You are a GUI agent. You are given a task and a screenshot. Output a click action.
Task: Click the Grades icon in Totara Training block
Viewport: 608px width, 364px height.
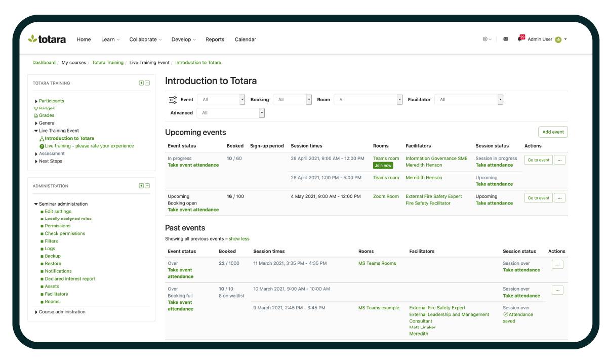point(36,115)
